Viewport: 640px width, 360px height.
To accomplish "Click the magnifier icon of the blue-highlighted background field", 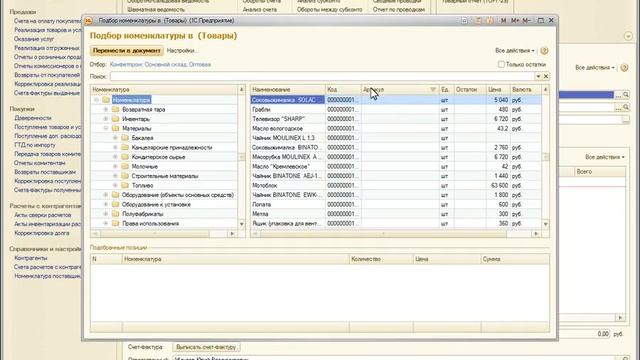I will [x=626, y=95].
